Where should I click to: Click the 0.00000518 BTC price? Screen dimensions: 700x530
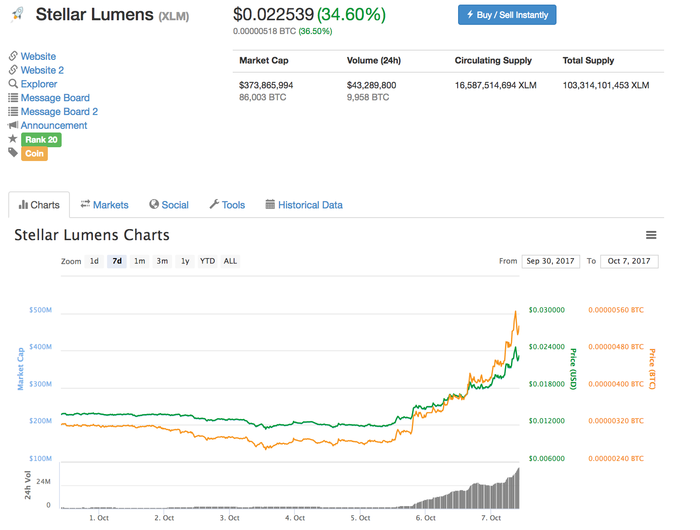tap(264, 31)
